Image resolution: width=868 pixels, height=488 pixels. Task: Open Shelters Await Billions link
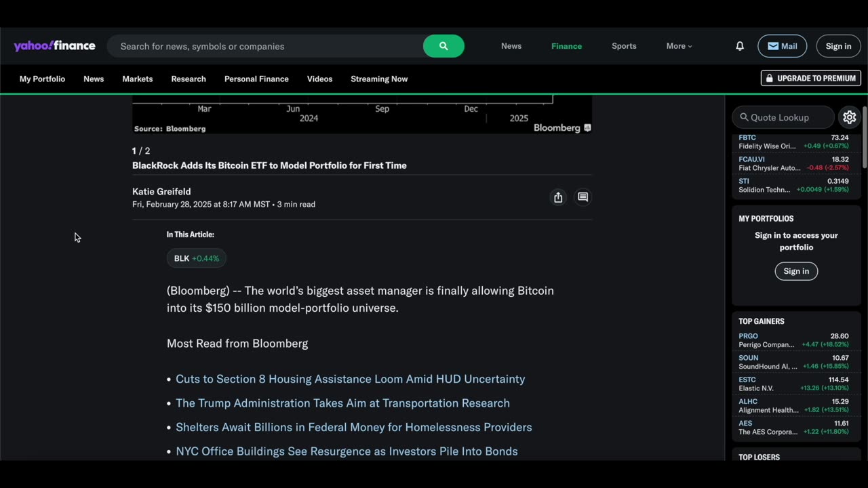pos(353,427)
